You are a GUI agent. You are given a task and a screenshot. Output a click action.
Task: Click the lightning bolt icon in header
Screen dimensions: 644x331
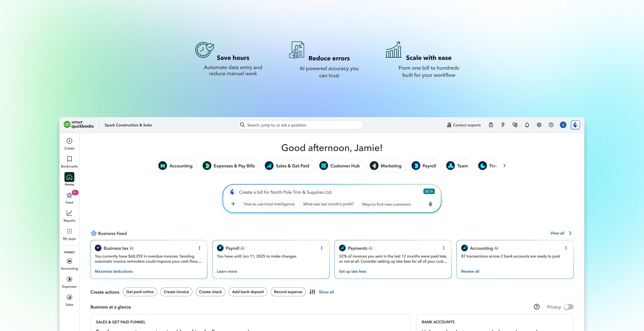(x=503, y=125)
